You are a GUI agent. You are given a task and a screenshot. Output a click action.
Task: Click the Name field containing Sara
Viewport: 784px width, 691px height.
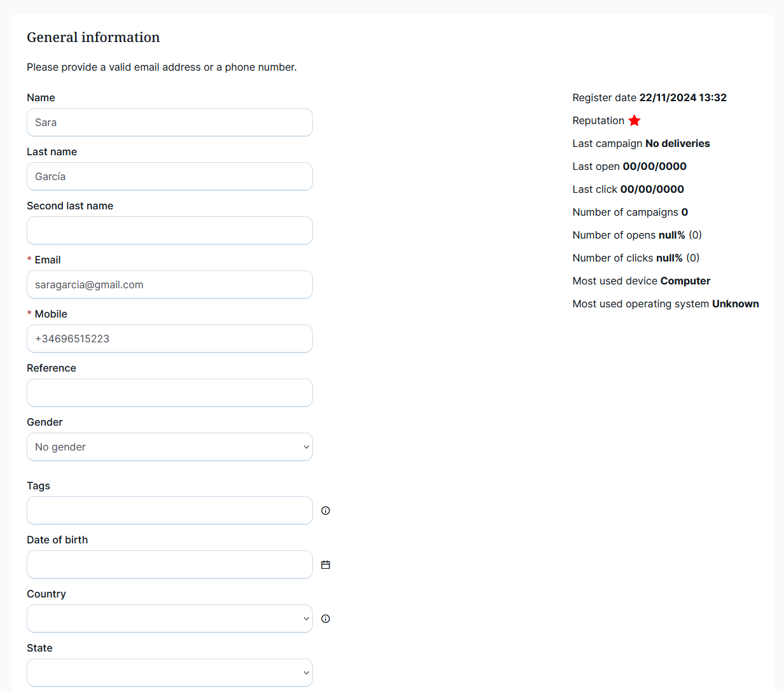click(170, 122)
